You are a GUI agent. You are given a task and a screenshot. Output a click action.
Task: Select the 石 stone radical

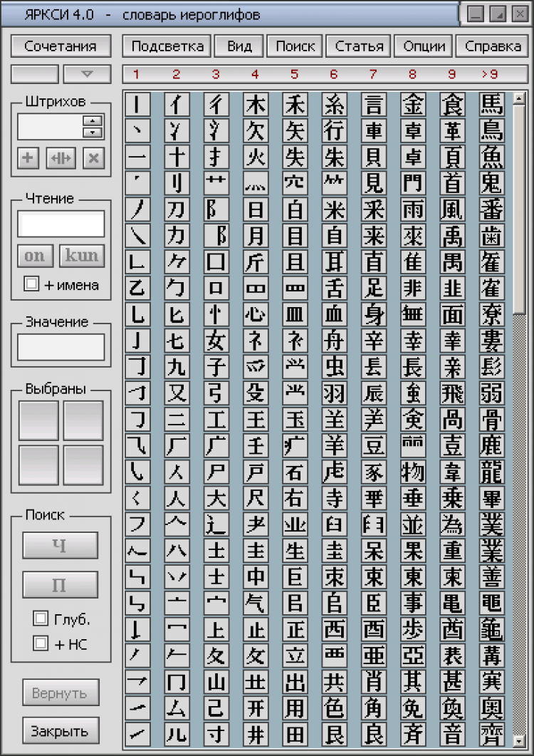coord(295,472)
